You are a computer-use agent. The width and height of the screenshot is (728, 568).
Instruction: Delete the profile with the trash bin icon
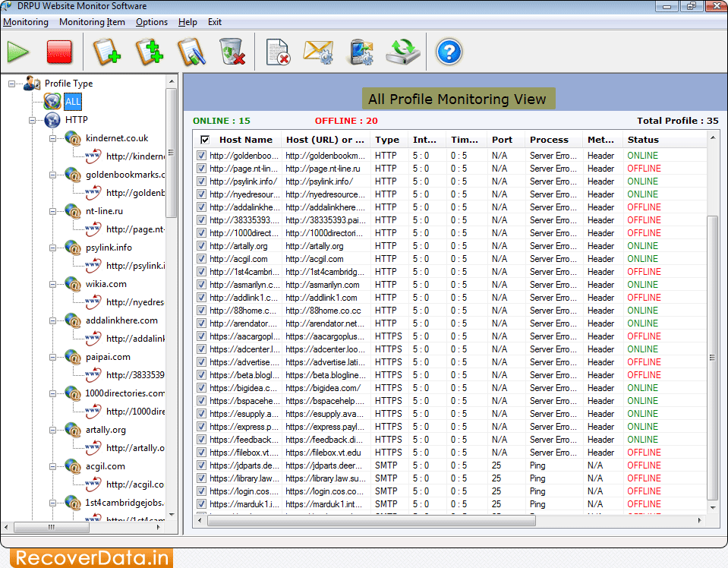click(x=232, y=52)
